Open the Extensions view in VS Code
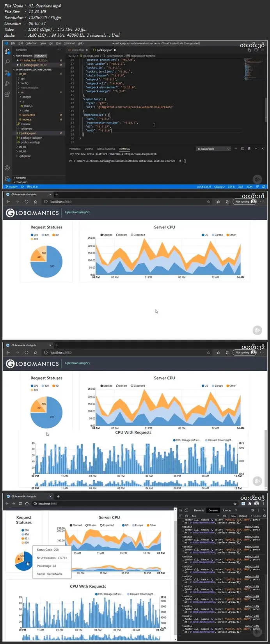The height and width of the screenshot is (644, 270). (7, 94)
